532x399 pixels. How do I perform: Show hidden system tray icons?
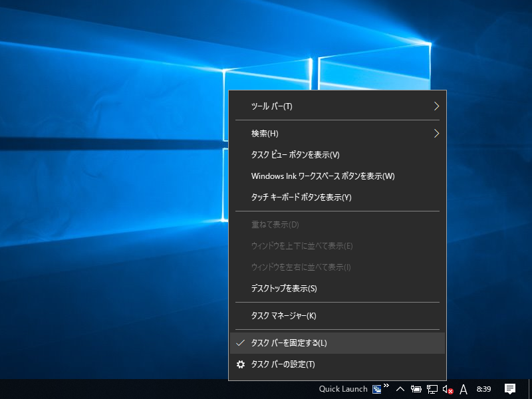[400, 389]
